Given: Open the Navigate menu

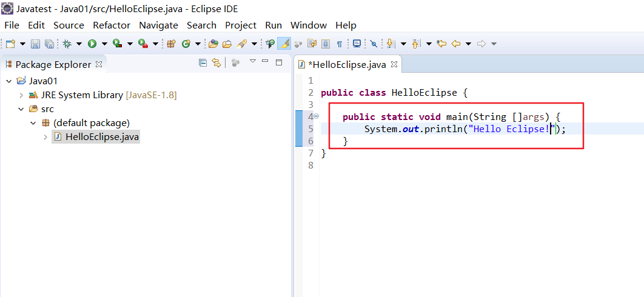Looking at the screenshot, I should 158,25.
